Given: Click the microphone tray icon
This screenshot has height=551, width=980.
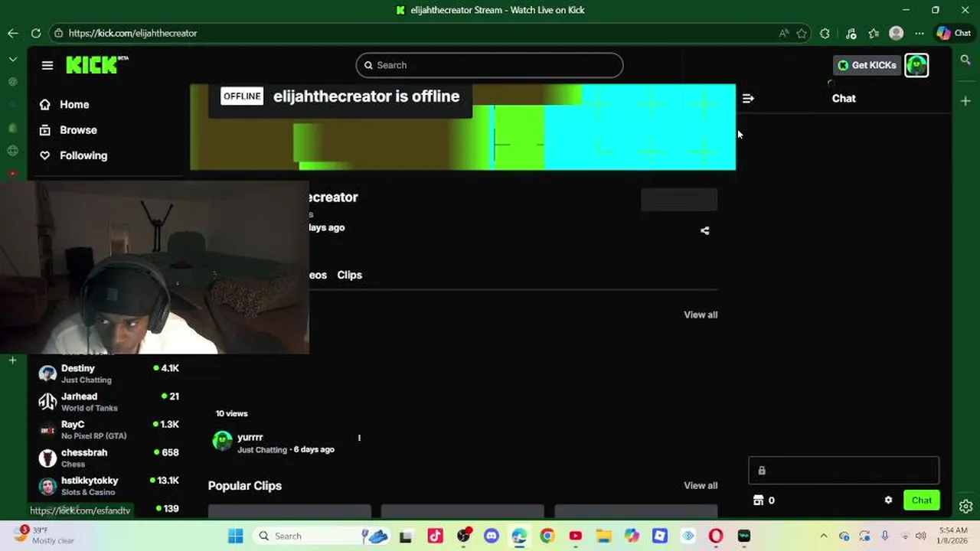Looking at the screenshot, I should point(885,536).
